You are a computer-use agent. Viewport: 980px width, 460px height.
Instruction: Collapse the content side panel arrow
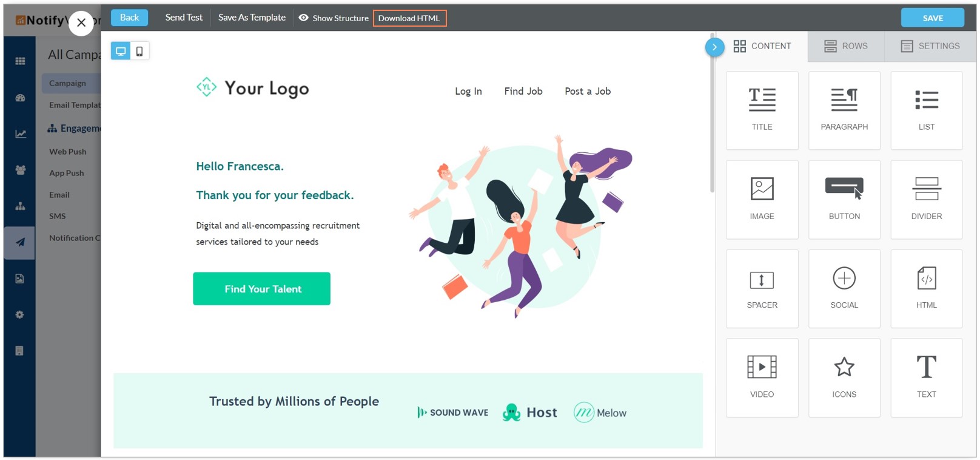point(714,47)
